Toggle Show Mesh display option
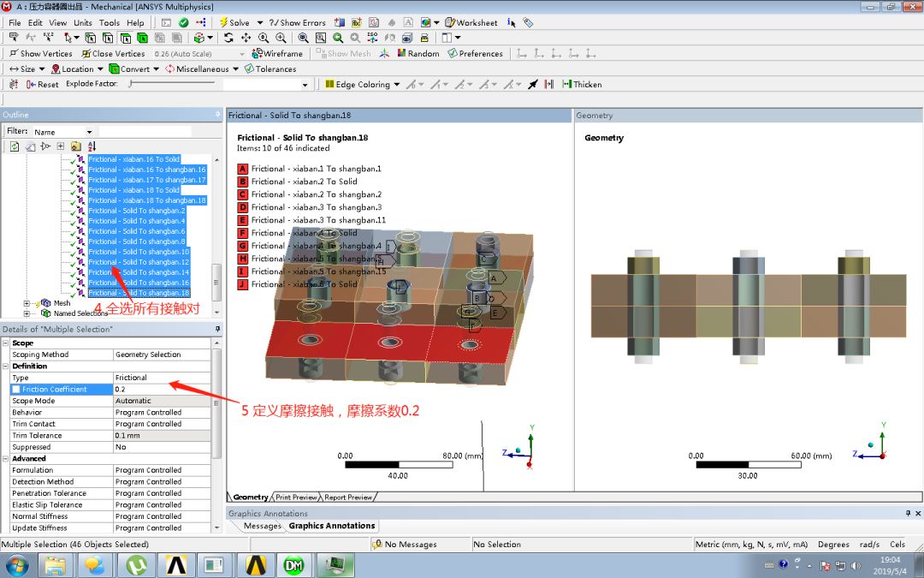924x578 pixels. pos(342,53)
